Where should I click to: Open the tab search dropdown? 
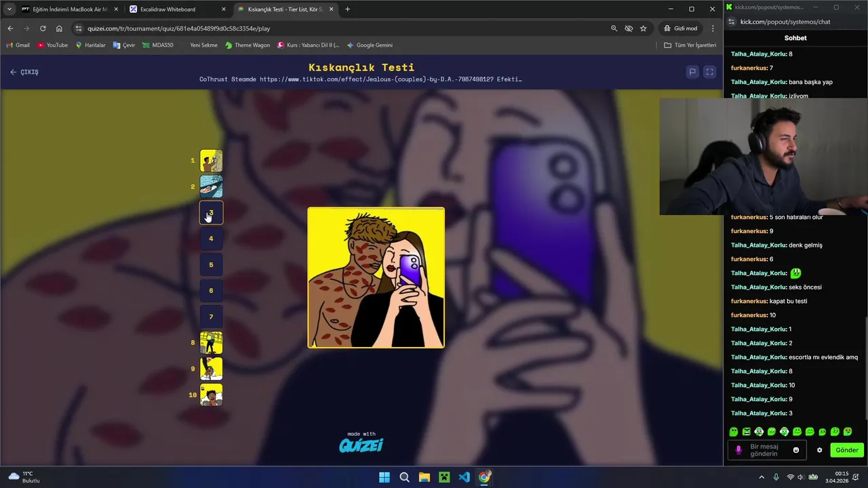point(9,9)
